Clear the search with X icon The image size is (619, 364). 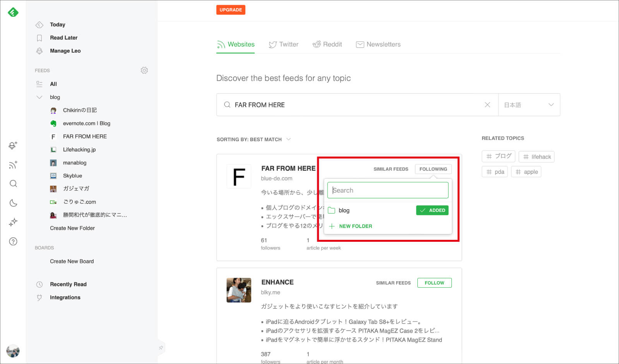click(487, 105)
